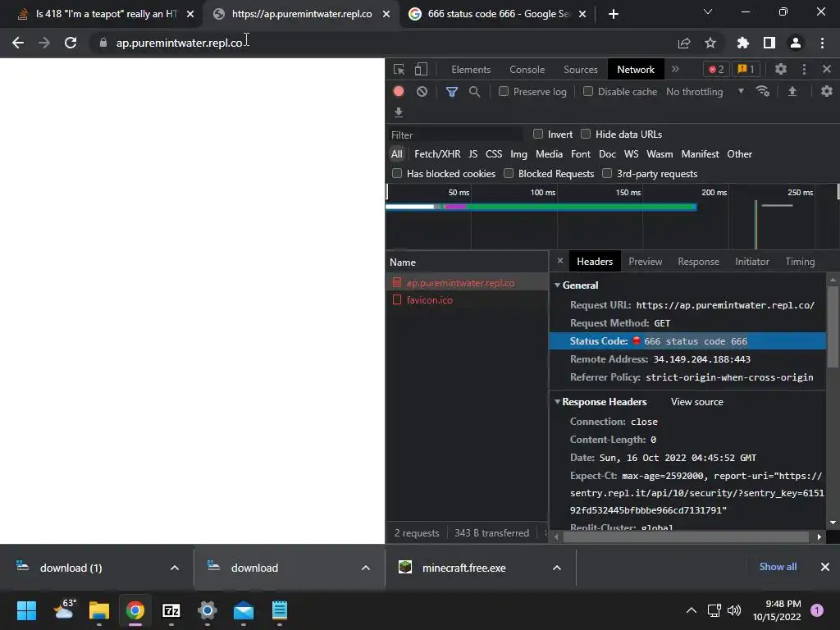
Task: Click the network Filter text field
Action: click(455, 135)
